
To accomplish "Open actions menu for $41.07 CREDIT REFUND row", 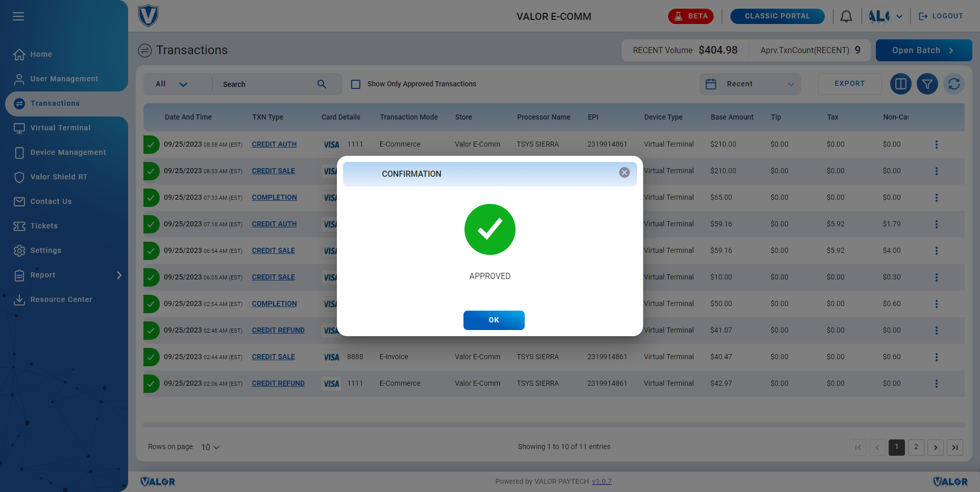I will [x=937, y=331].
